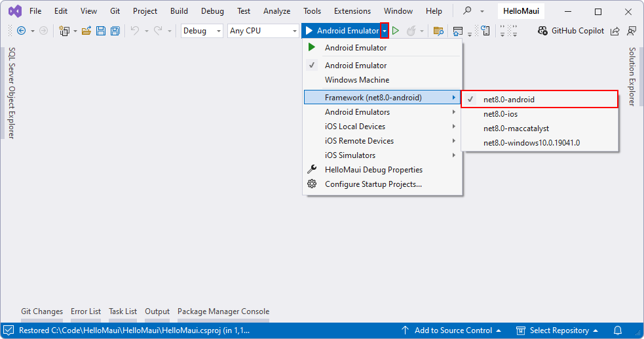Viewport: 644px width, 339px height.
Task: Open the View menu
Action: pos(88,11)
